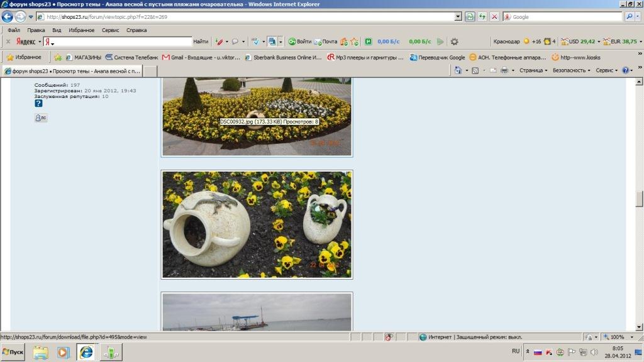Open the Правка menu
The height and width of the screenshot is (362, 644).
(x=36, y=30)
